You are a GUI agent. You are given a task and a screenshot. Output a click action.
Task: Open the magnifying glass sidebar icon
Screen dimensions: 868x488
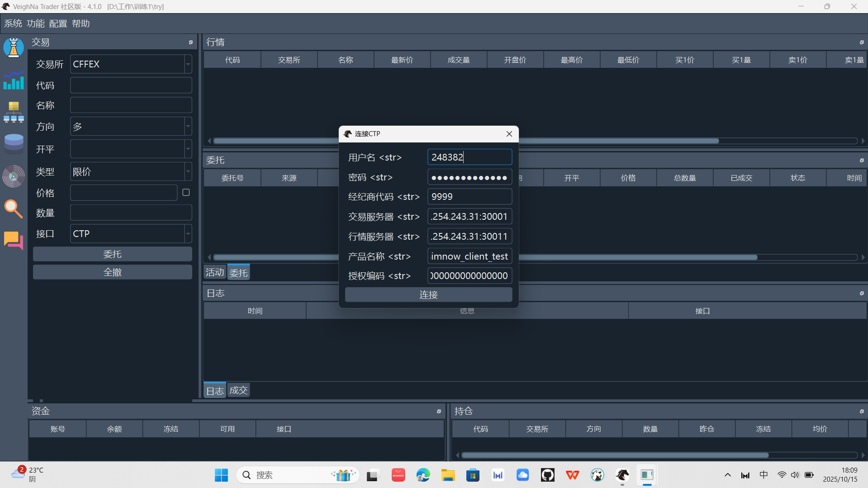(14, 209)
